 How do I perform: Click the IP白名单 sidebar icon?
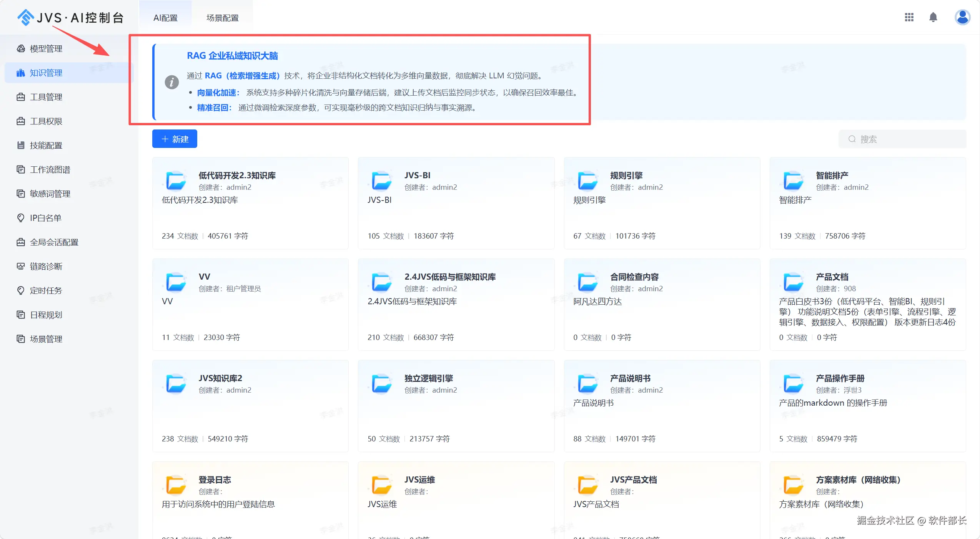coord(21,218)
